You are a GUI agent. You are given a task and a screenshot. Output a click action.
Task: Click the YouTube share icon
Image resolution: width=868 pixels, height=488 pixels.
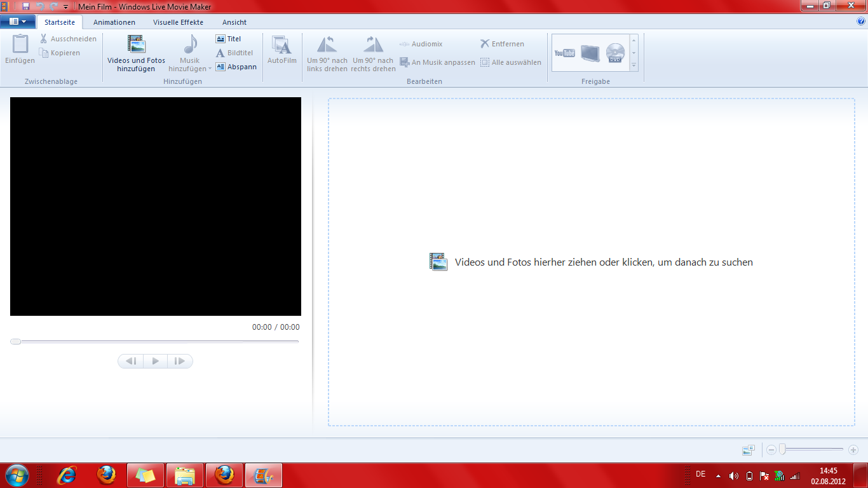tap(564, 53)
